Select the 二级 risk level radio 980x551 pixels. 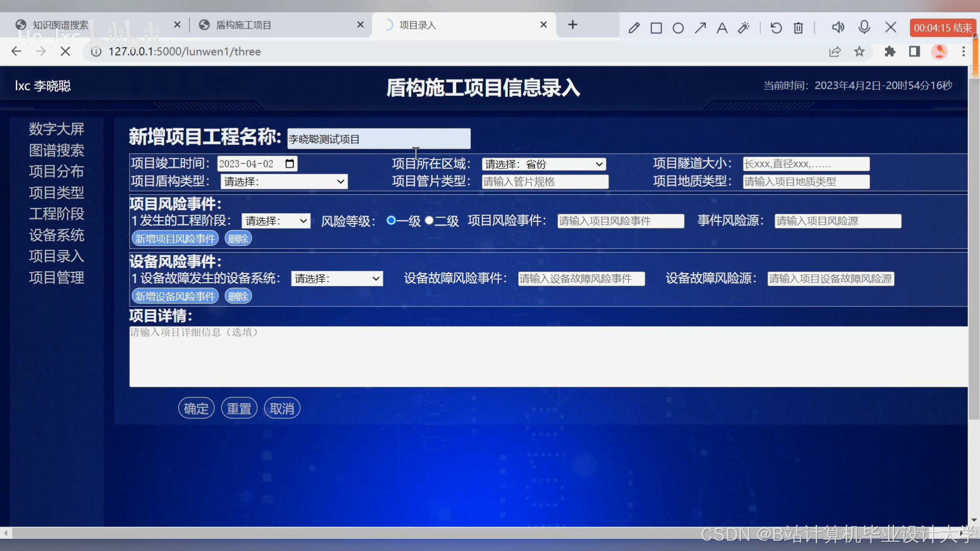(x=429, y=220)
